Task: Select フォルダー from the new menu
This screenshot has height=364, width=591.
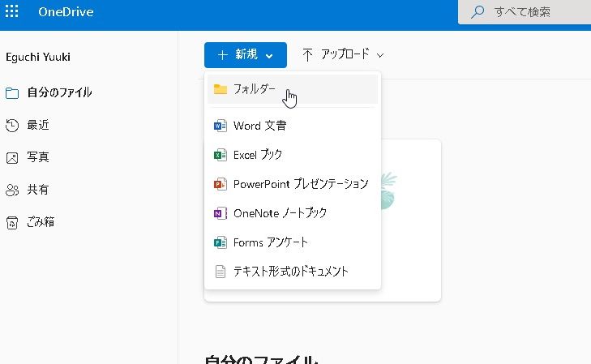Action: (293, 89)
